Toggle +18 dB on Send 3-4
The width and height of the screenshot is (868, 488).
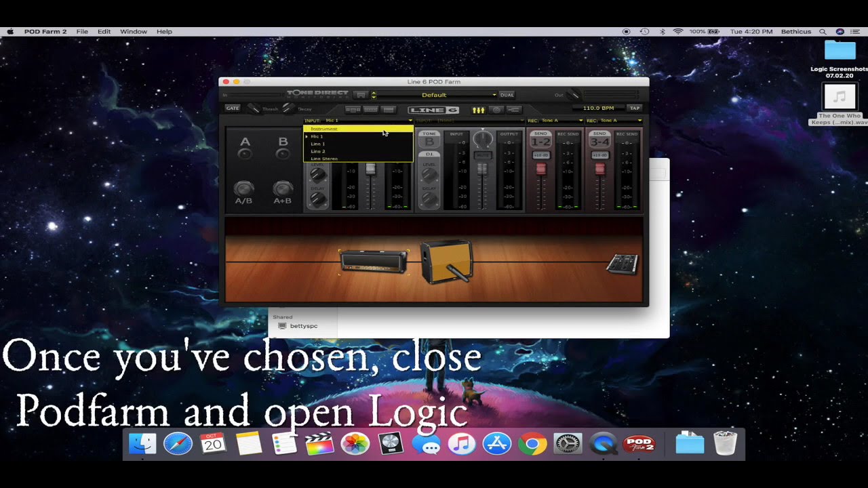coord(599,155)
